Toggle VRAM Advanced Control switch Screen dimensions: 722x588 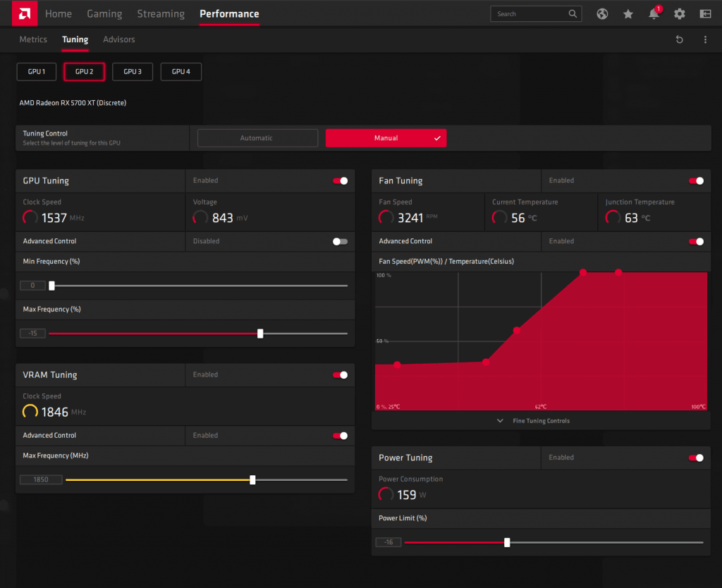341,436
